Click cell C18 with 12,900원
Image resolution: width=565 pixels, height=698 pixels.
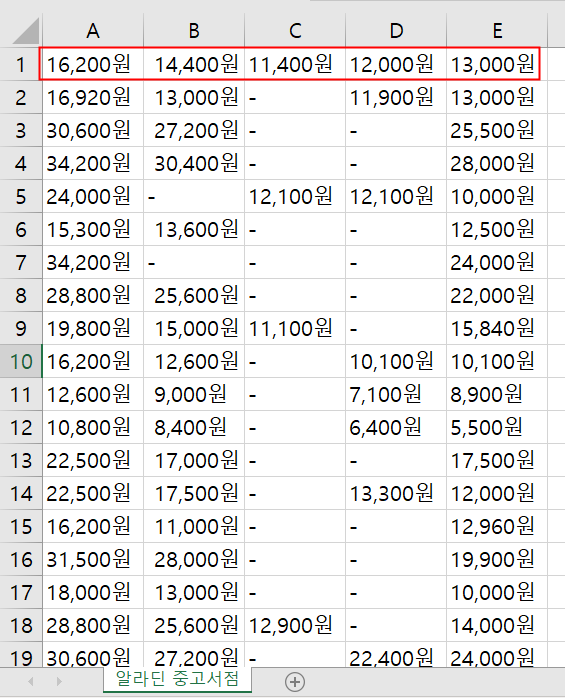click(x=295, y=625)
